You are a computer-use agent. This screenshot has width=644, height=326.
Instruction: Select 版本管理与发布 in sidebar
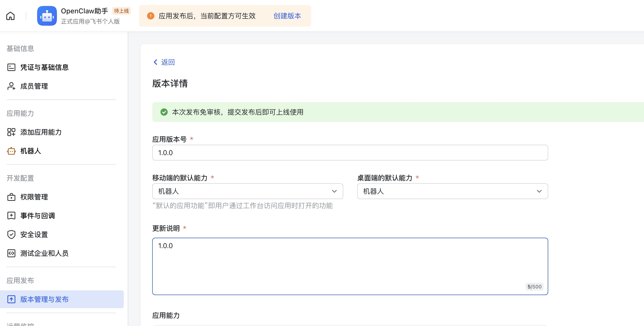[x=44, y=299]
